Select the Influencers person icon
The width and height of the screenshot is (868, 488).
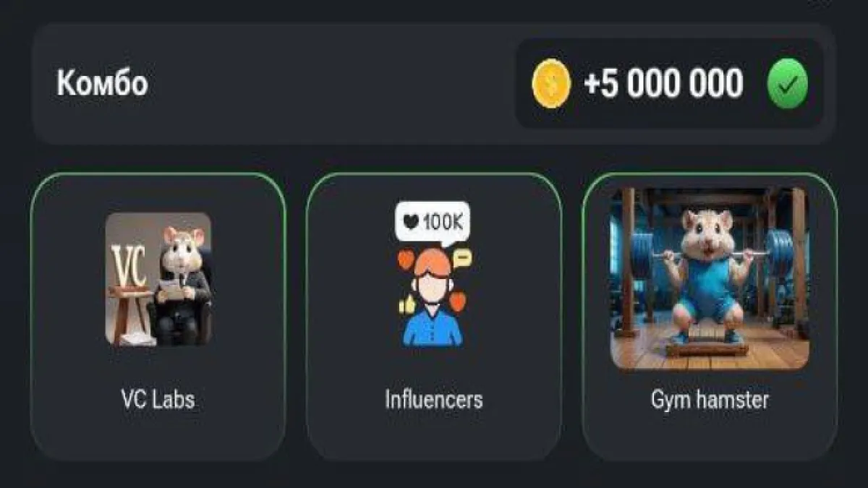click(433, 307)
